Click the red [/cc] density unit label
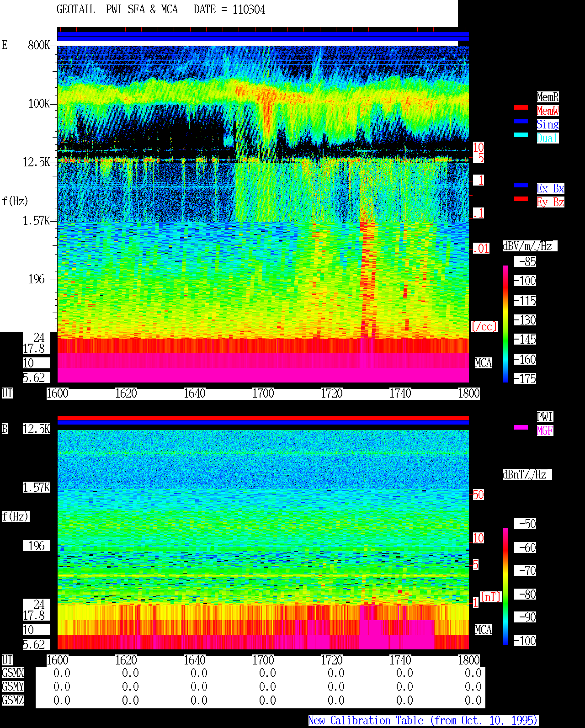The image size is (585, 728). point(484,326)
